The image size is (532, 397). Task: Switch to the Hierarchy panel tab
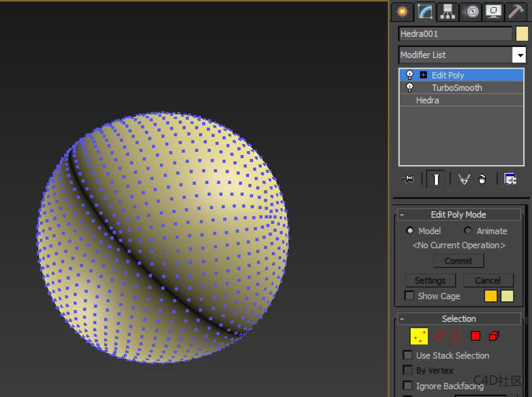click(x=448, y=12)
